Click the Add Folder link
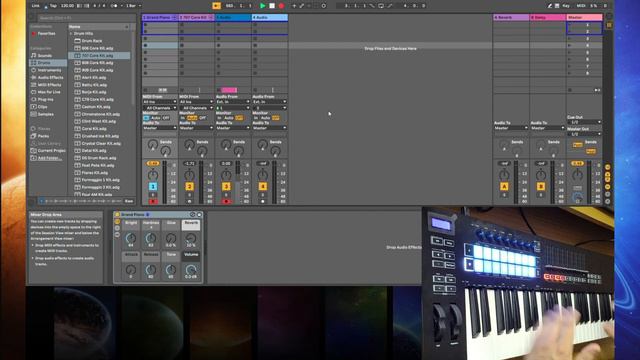This screenshot has height=360, width=640. click(49, 158)
